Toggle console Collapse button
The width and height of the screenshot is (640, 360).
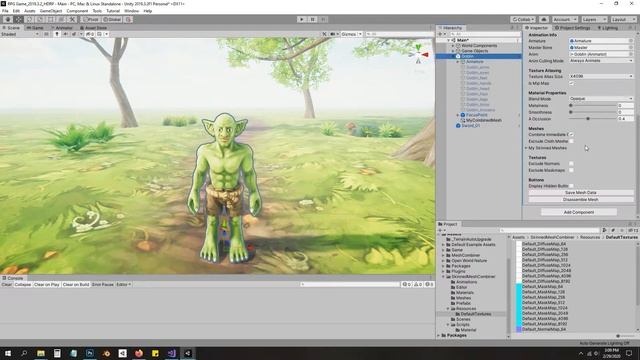point(23,284)
